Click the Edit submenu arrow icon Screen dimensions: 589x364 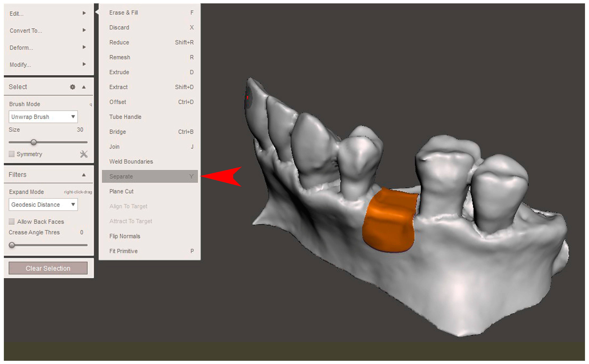tap(84, 13)
